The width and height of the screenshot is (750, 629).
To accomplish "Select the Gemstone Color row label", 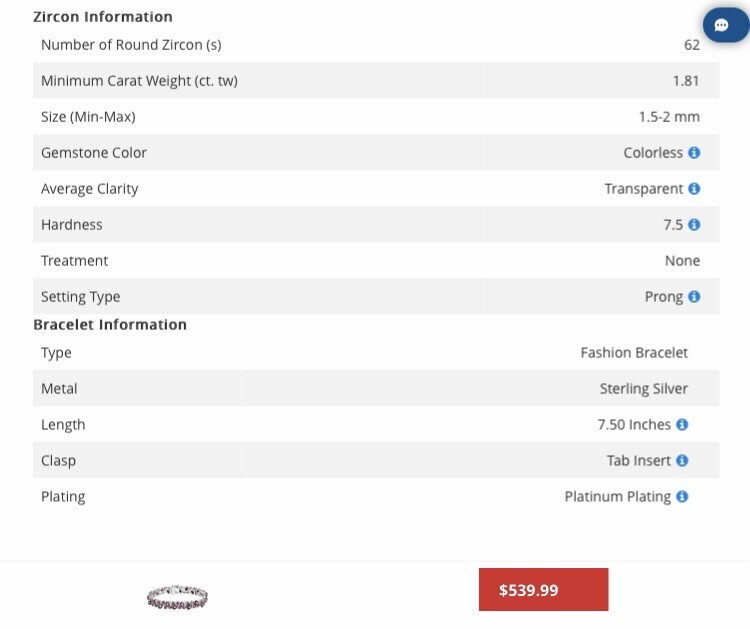I will pyautogui.click(x=94, y=153).
